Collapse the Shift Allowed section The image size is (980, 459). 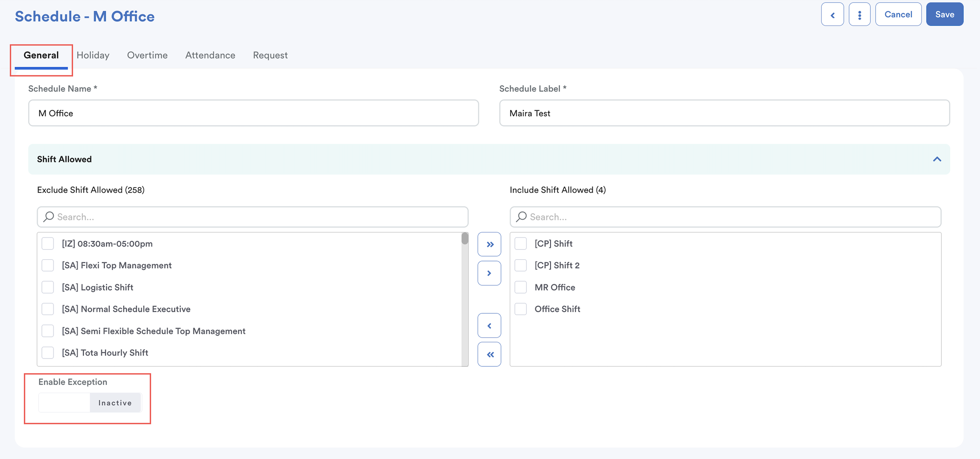937,160
